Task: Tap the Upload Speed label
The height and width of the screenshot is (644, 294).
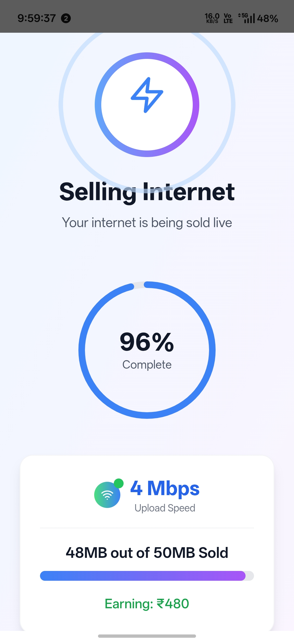Action: 165,508
